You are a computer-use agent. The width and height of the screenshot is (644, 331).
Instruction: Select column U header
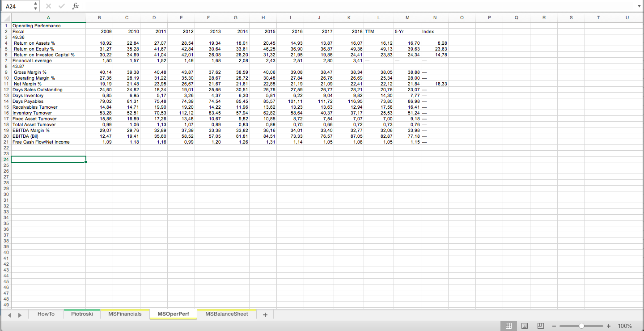(627, 17)
